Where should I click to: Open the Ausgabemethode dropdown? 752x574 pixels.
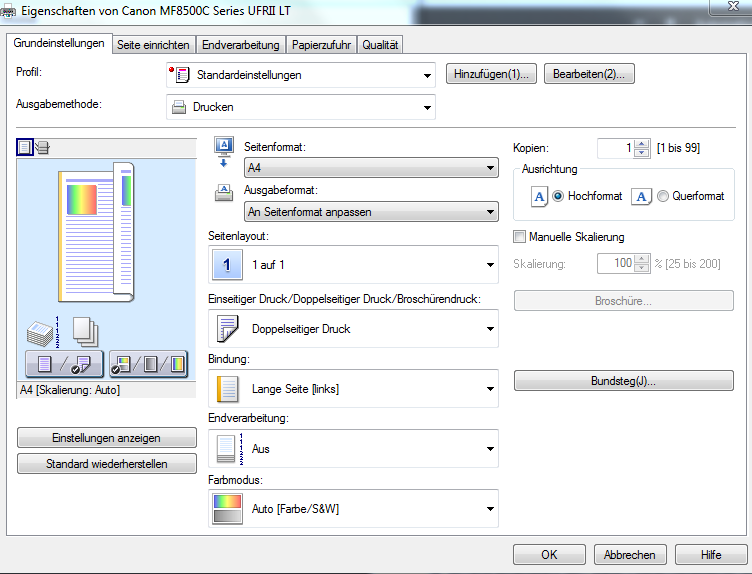coord(301,107)
